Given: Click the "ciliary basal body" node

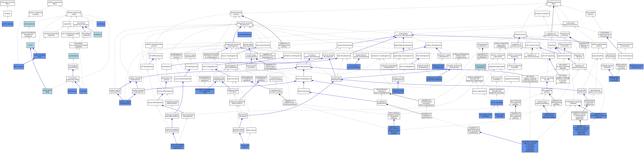Looking at the screenshot, I should point(47,91).
